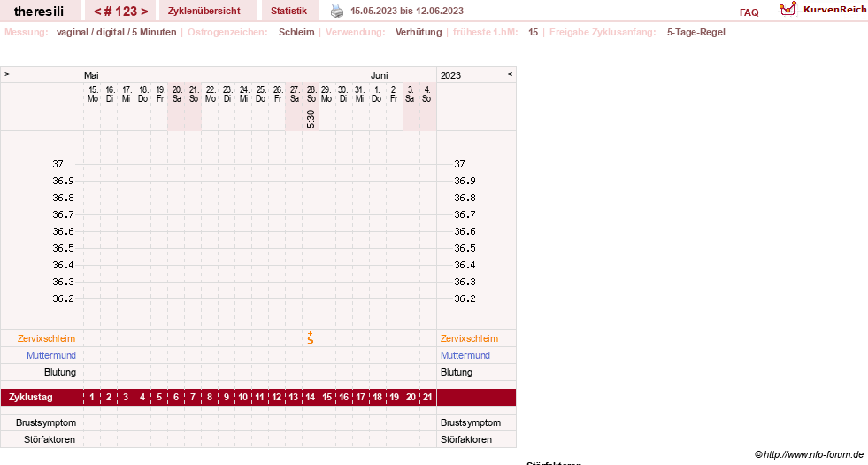Open the Zyklenübersicht tab

204,11
